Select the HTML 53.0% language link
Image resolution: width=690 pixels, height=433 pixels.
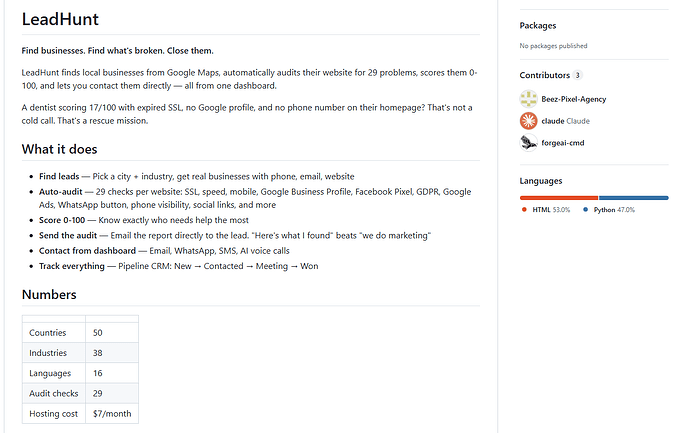(x=550, y=210)
